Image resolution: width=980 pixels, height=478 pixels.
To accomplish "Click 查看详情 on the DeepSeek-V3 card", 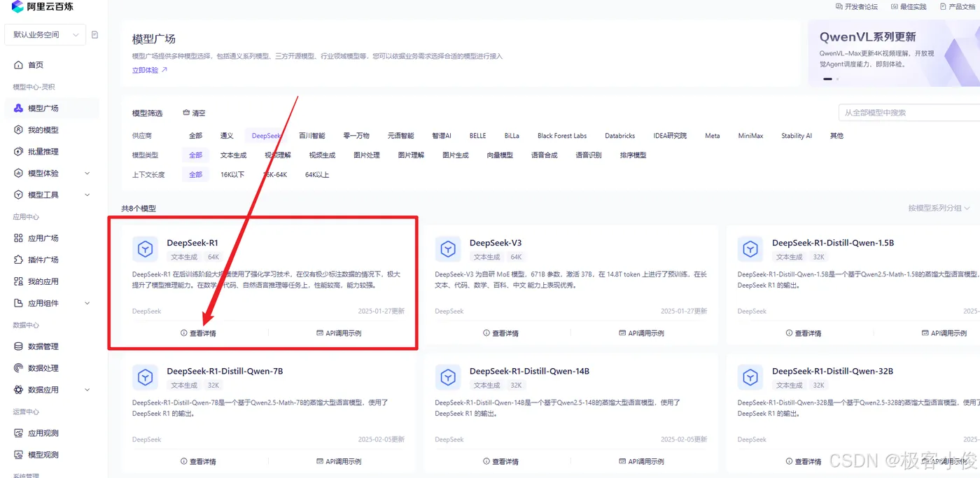I will [x=500, y=334].
